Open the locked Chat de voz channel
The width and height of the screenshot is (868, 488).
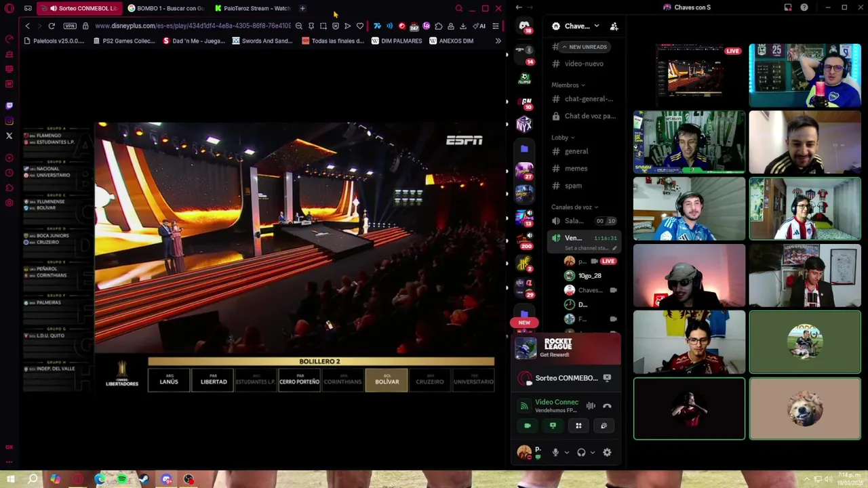tap(584, 116)
